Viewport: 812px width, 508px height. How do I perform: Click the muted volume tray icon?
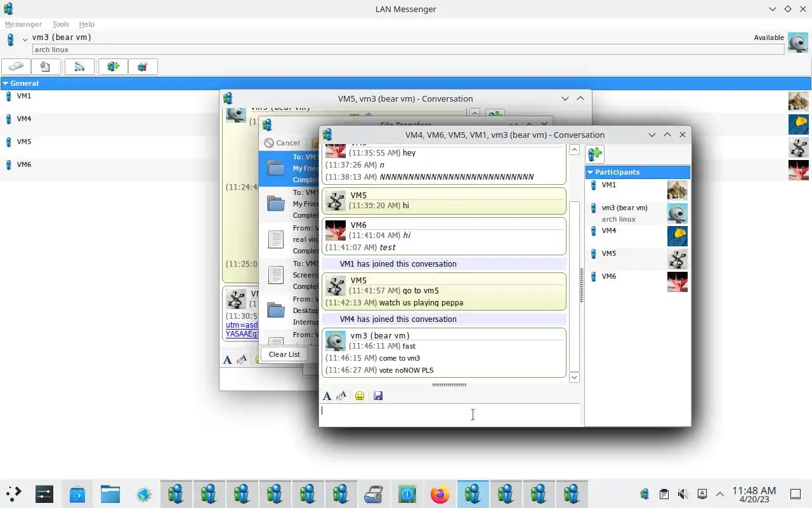pyautogui.click(x=683, y=494)
